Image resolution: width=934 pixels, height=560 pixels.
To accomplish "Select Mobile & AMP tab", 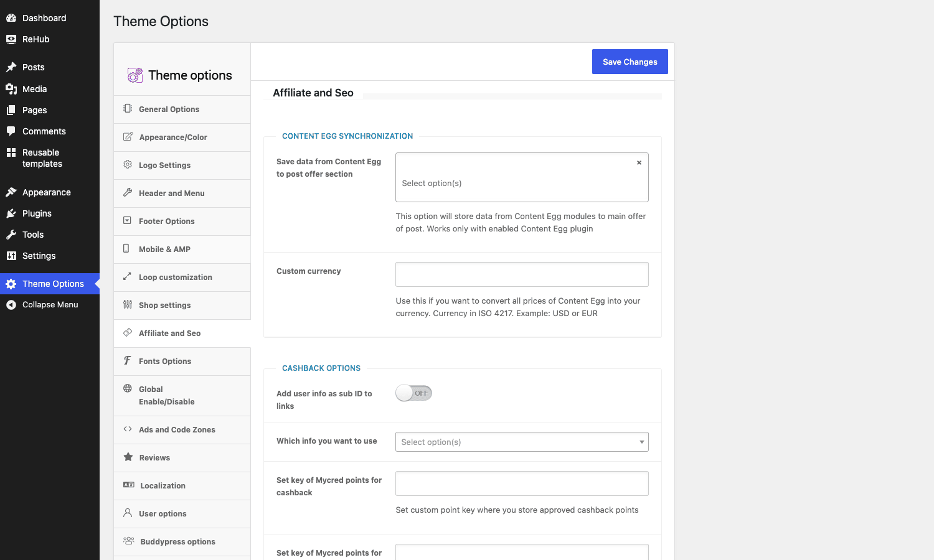I will [x=182, y=250].
